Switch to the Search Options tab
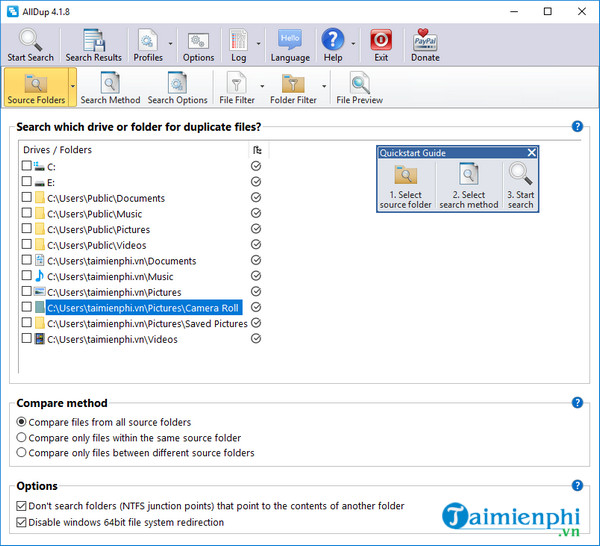The image size is (600, 546). coord(177,86)
